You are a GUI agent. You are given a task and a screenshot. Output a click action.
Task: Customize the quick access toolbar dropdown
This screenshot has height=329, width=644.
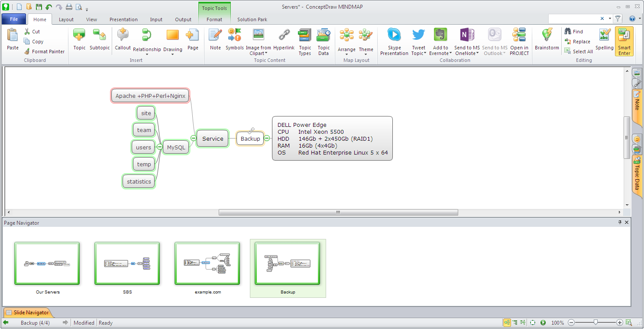[87, 9]
